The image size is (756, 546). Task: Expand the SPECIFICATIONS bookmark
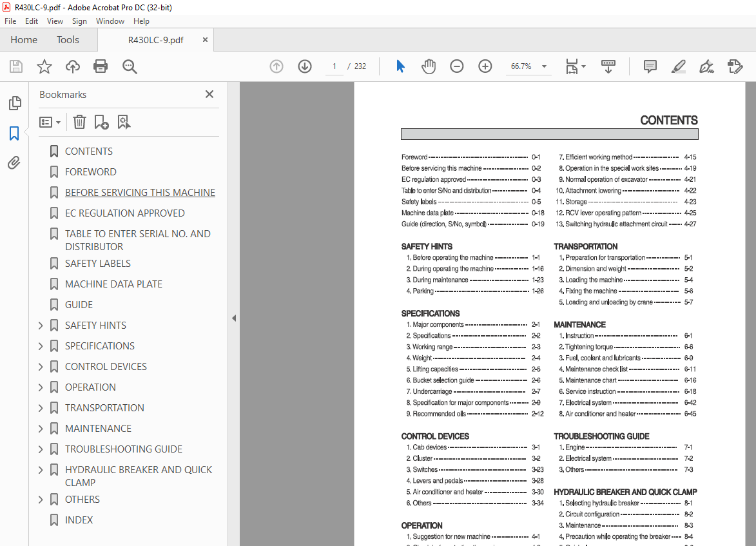coord(41,346)
